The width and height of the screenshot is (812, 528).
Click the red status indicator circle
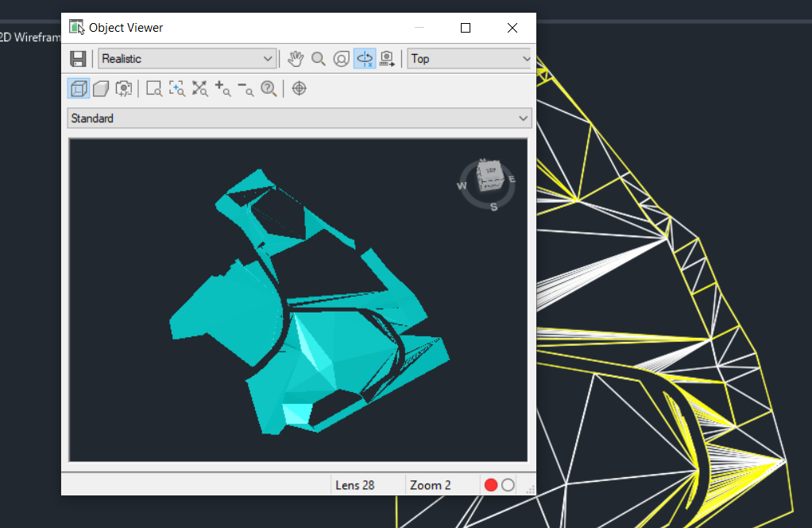[492, 484]
